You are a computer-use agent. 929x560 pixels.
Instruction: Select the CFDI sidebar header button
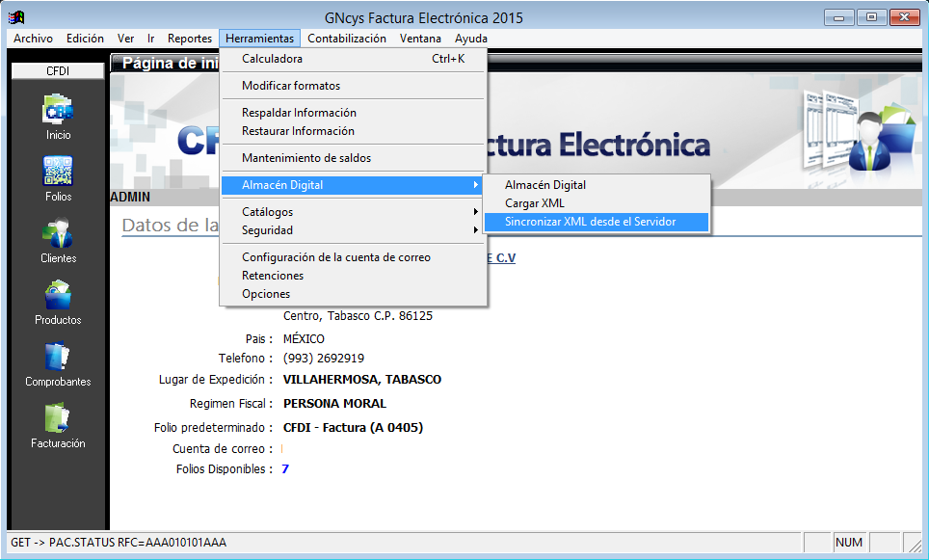tap(58, 71)
